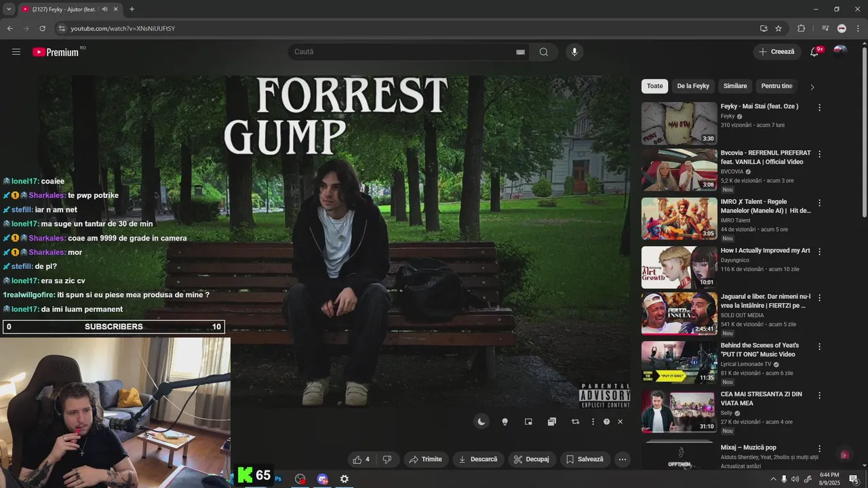The image size is (868, 488).
Task: Open YouTube notifications bell
Action: pyautogui.click(x=814, y=52)
